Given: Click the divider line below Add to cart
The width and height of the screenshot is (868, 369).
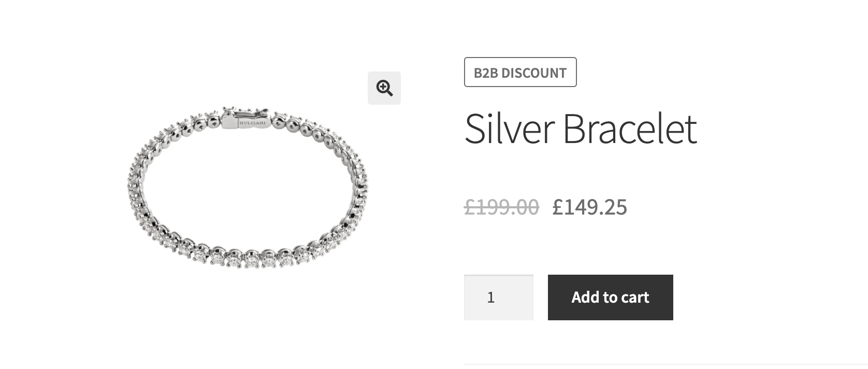Looking at the screenshot, I should click(x=666, y=364).
